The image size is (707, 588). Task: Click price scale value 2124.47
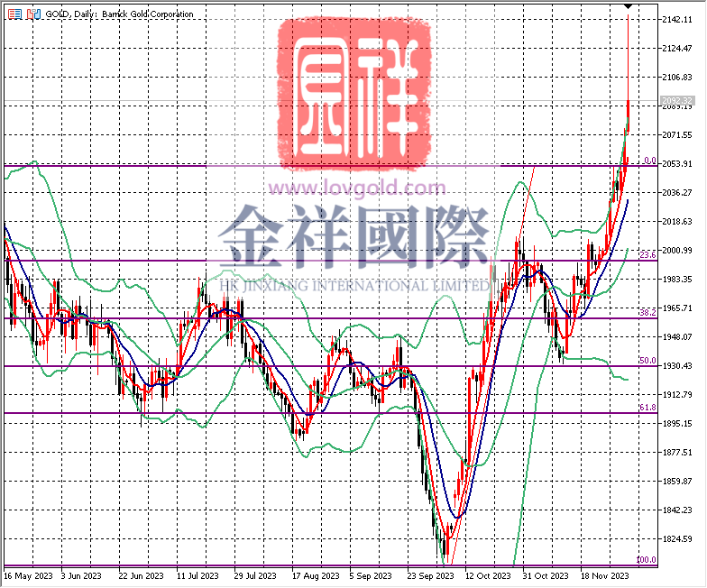tap(676, 49)
